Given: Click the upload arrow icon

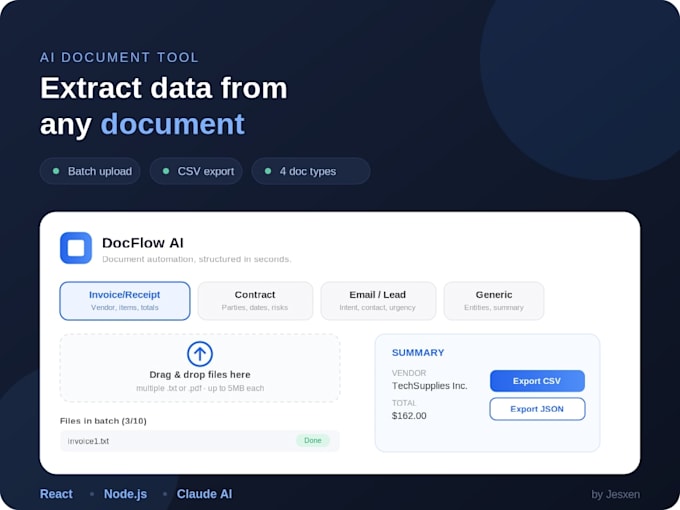Looking at the screenshot, I should coord(200,354).
